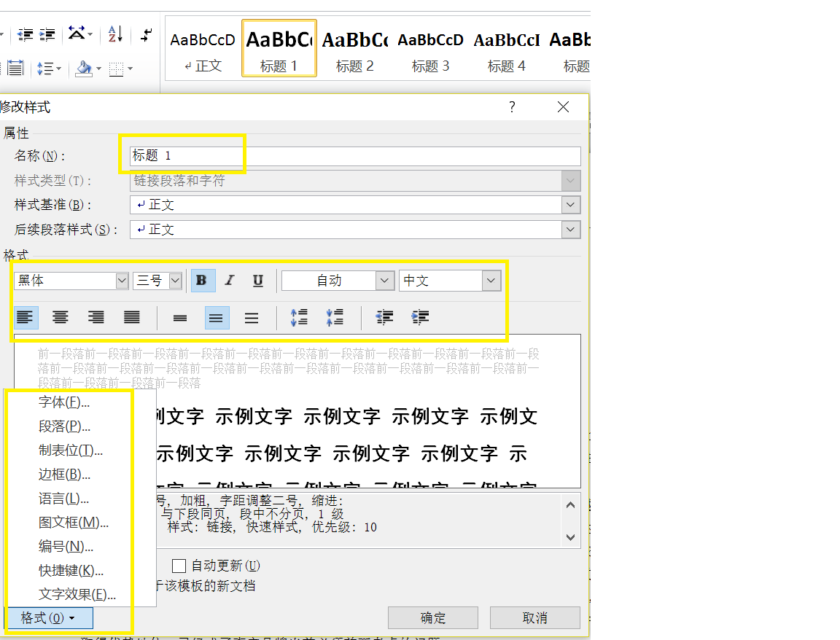Toggle the Bold formatting button
The width and height of the screenshot is (840, 640).
203,281
